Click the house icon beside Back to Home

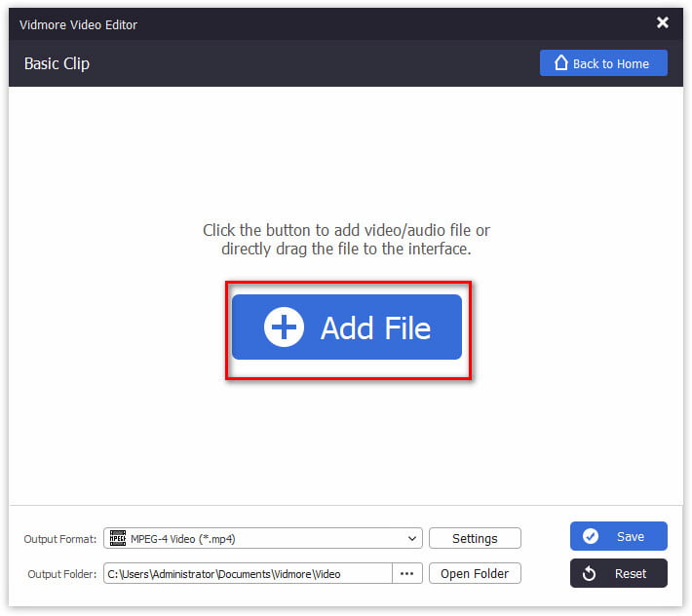tap(560, 63)
